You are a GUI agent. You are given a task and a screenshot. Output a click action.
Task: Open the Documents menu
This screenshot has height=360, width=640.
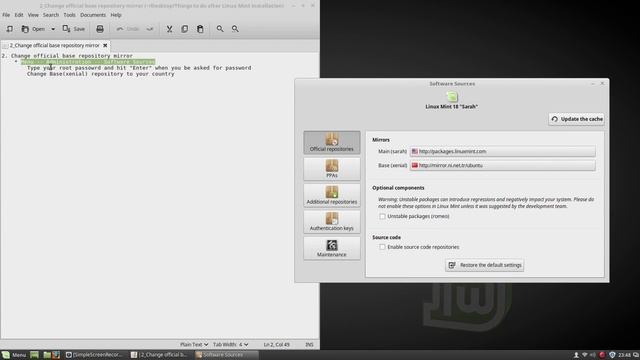pyautogui.click(x=93, y=15)
